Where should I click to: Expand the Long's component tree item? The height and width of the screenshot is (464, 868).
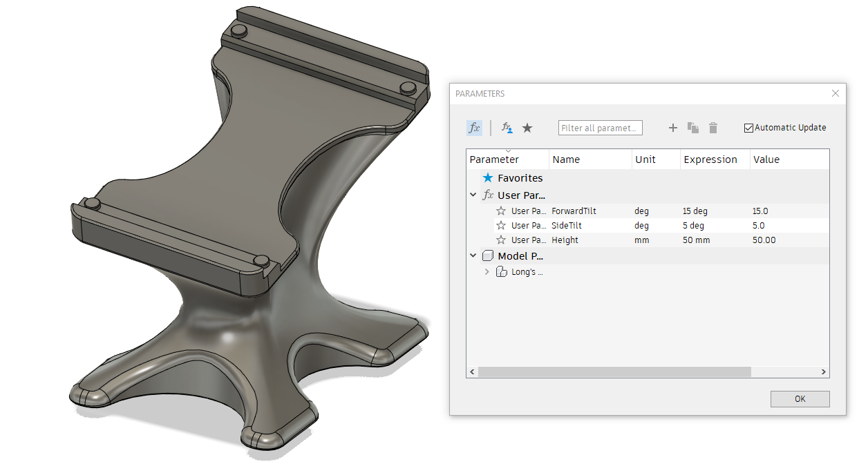487,272
